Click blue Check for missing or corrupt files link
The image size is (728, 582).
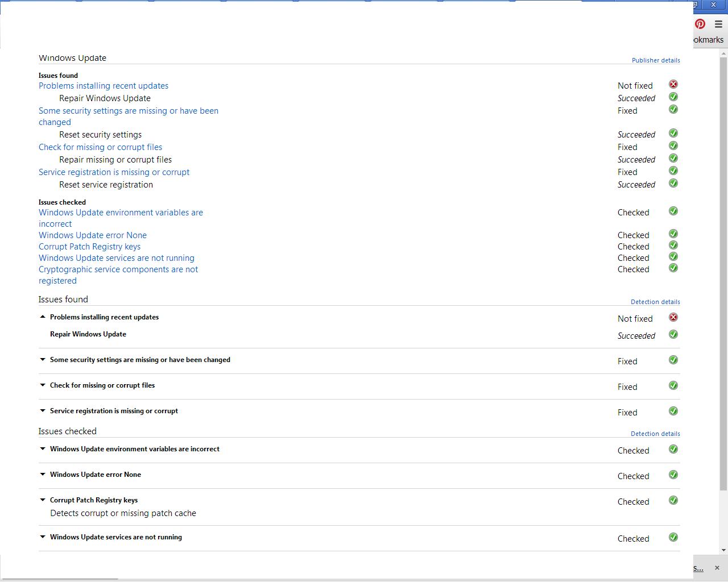point(100,147)
